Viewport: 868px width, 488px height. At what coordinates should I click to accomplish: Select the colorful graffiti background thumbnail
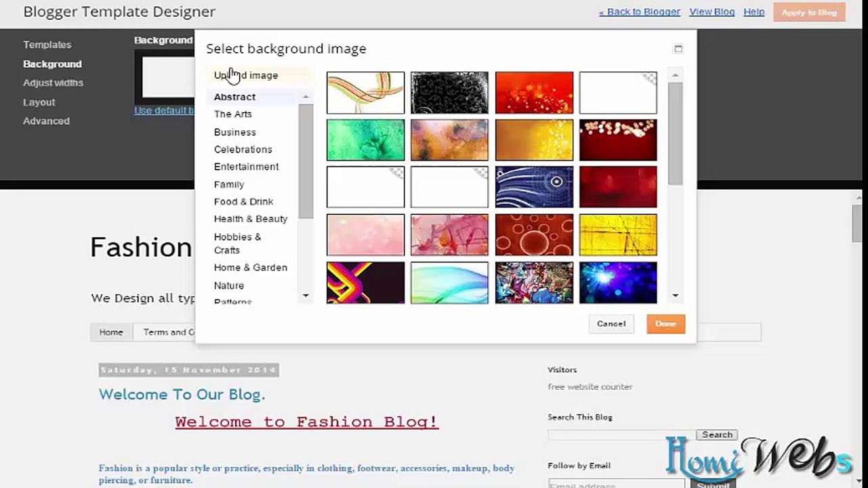click(534, 283)
